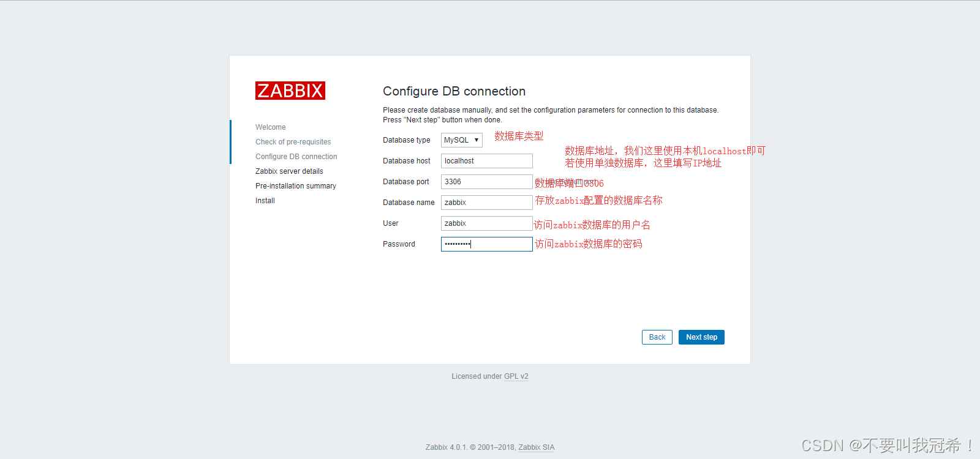The width and height of the screenshot is (980, 459).
Task: Proceed with the Next step button
Action: tap(701, 337)
